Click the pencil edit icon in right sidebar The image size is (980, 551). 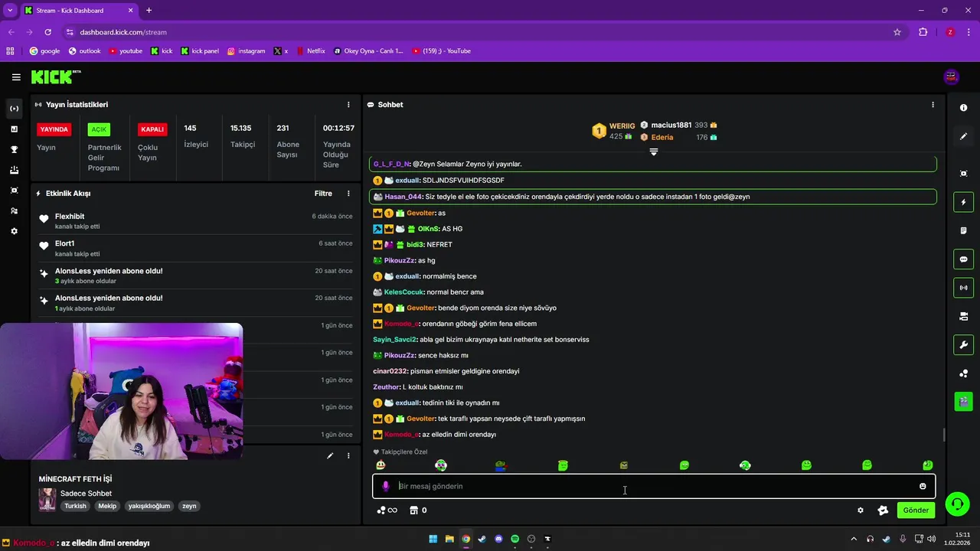pyautogui.click(x=963, y=136)
